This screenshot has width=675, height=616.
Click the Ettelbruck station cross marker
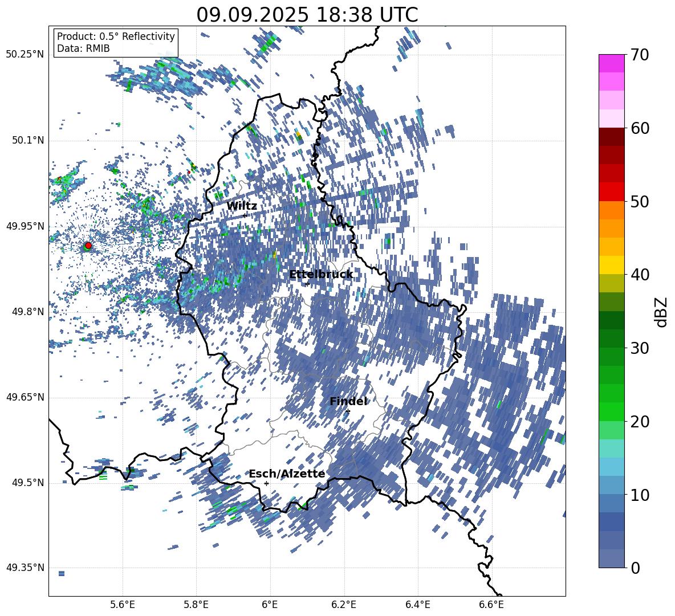[307, 284]
